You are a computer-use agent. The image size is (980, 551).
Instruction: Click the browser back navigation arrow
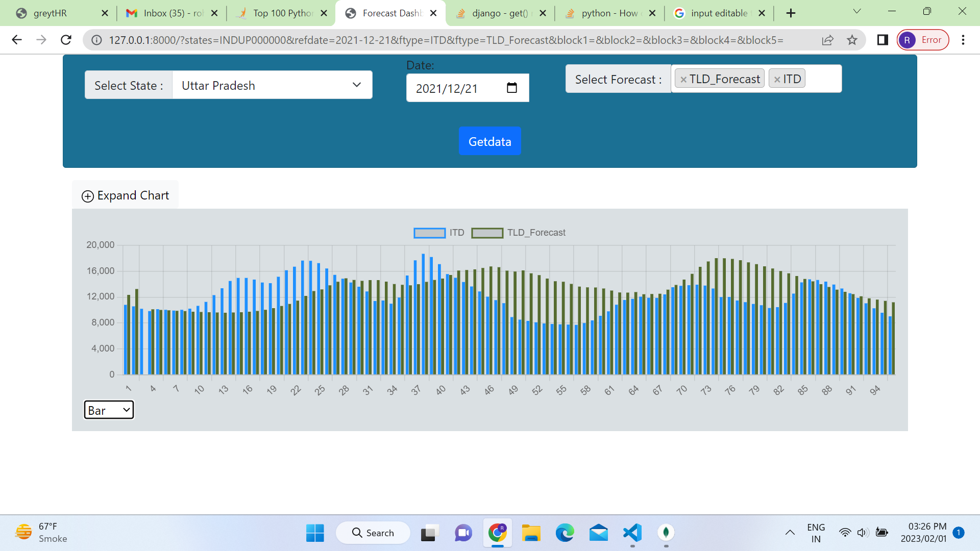point(17,40)
